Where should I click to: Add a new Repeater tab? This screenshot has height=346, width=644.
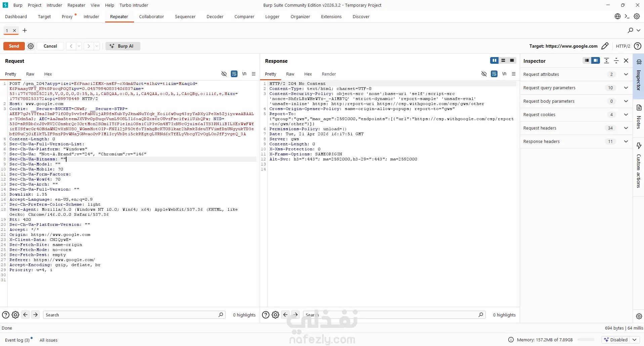25,31
